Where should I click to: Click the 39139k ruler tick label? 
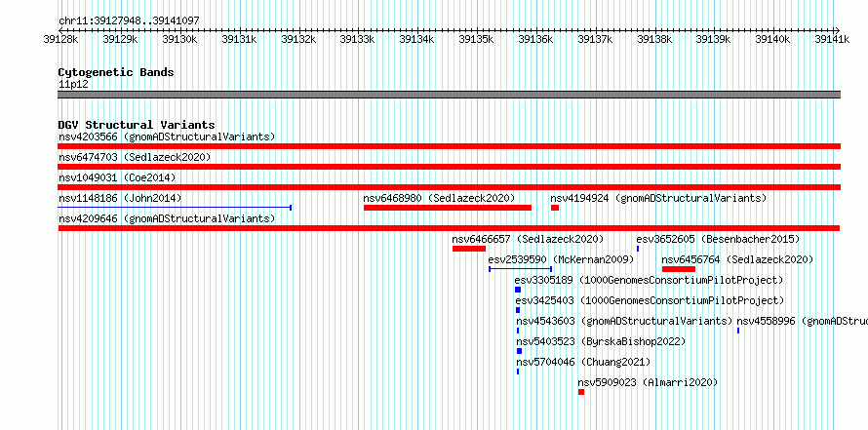point(713,39)
